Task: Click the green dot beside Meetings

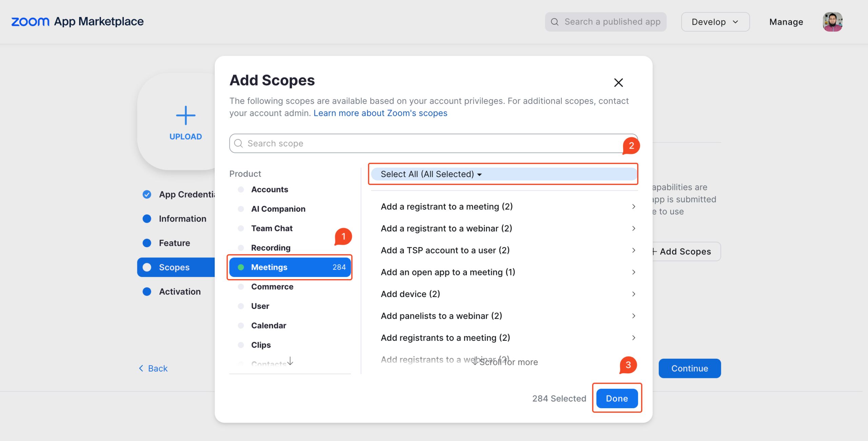Action: pyautogui.click(x=241, y=267)
